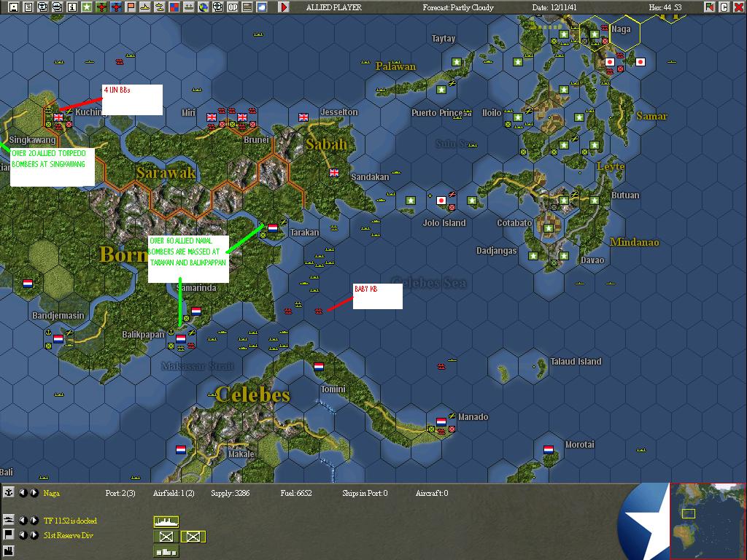Click the industry bars icon in bottom panel
Image resolution: width=747 pixels, height=560 pixels.
pos(166,551)
